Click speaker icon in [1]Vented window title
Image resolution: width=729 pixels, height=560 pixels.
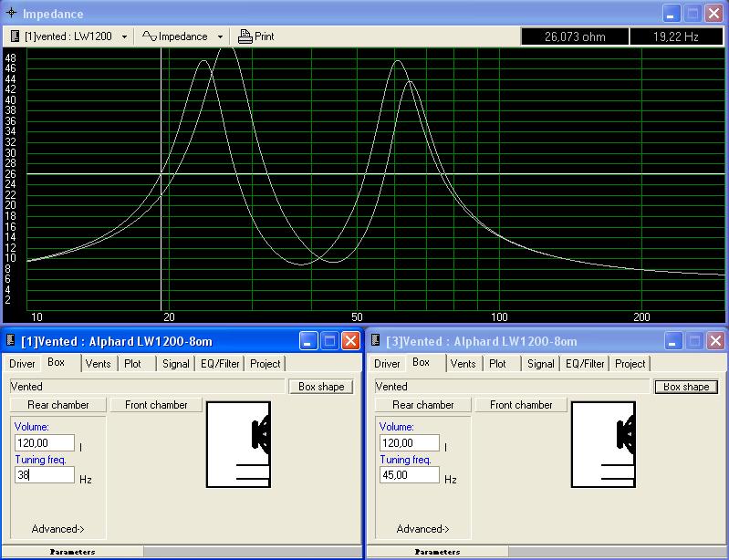[x=10, y=341]
